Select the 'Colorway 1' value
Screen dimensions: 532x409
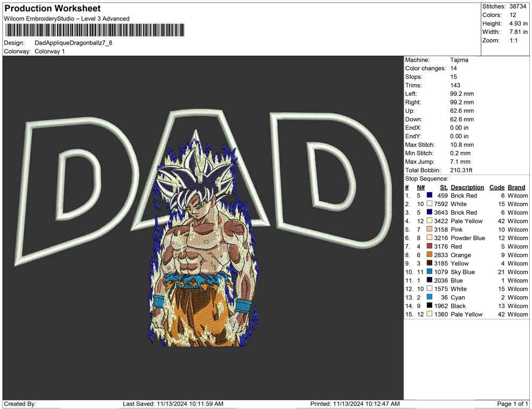[49, 51]
